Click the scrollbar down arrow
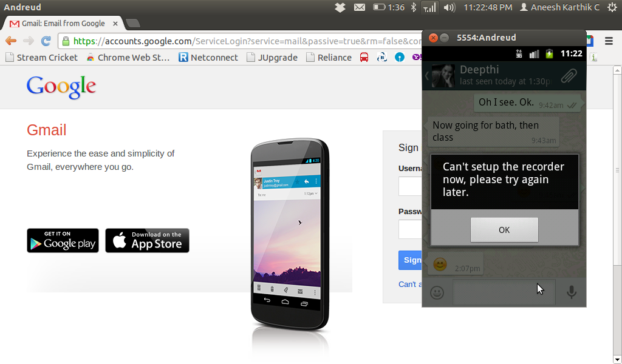 tap(617, 360)
